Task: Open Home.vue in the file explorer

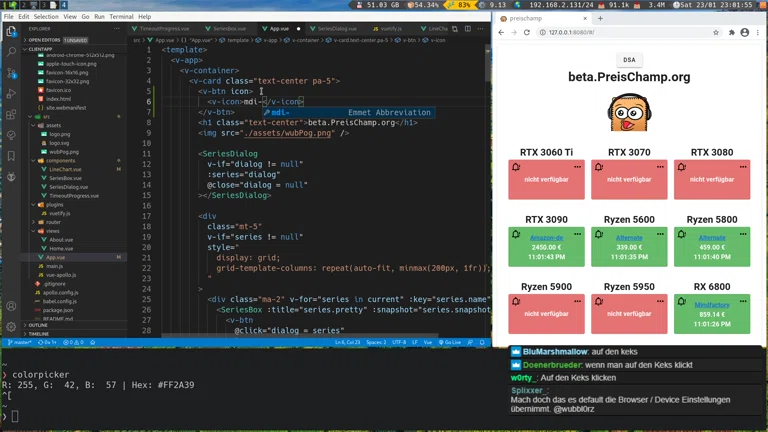Action: 60,248
